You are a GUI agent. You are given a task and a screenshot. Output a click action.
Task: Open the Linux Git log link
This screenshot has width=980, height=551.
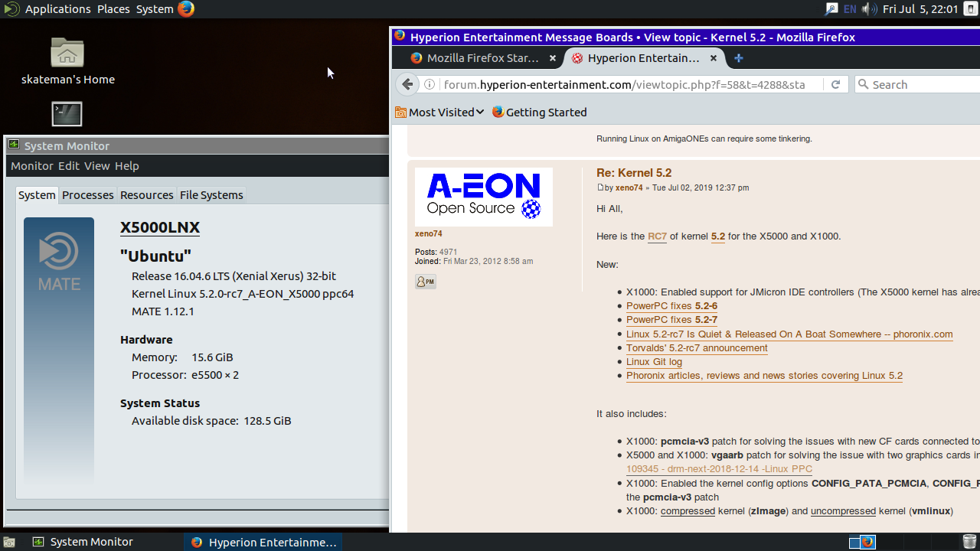point(654,362)
